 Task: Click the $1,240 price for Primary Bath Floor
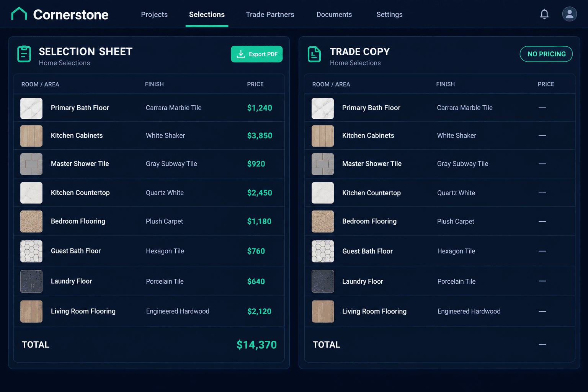(260, 108)
